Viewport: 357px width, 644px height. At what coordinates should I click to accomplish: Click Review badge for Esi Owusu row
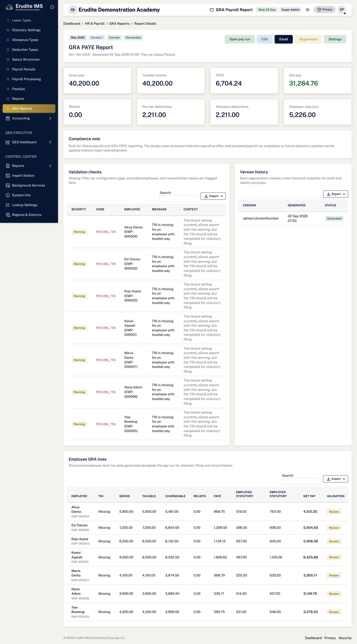[x=334, y=527]
